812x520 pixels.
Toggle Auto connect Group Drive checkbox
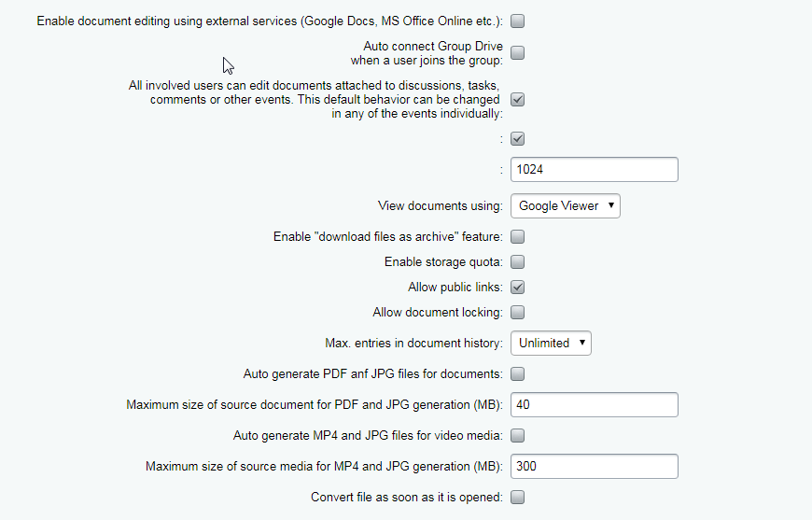coord(517,53)
